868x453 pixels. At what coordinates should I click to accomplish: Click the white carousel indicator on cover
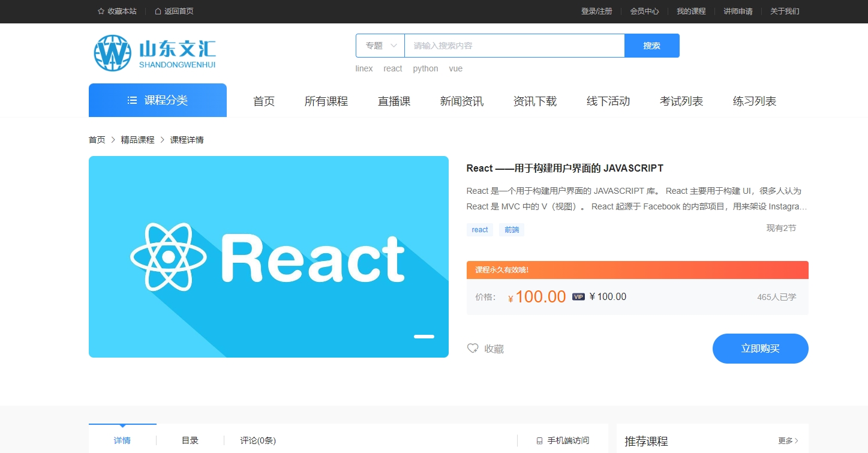(x=424, y=337)
